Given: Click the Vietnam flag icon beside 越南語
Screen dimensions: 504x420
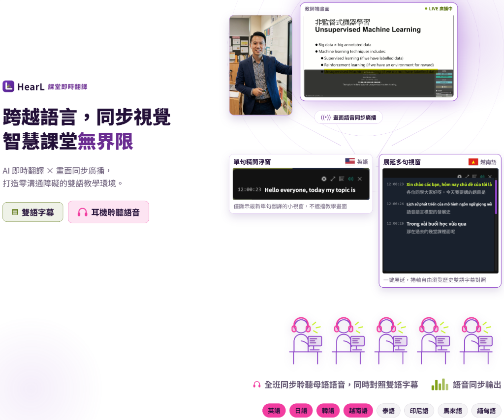Looking at the screenshot, I should [473, 162].
